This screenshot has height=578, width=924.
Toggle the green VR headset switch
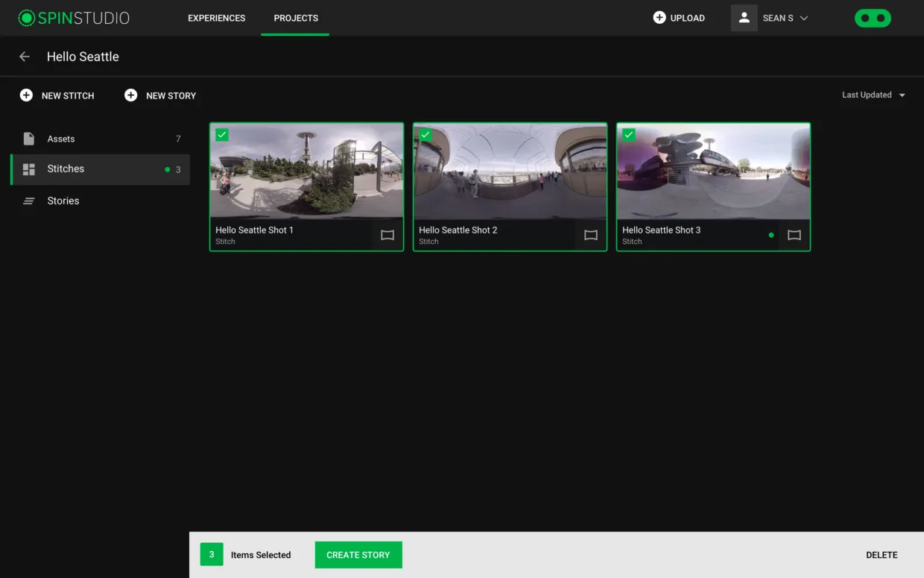pos(873,18)
